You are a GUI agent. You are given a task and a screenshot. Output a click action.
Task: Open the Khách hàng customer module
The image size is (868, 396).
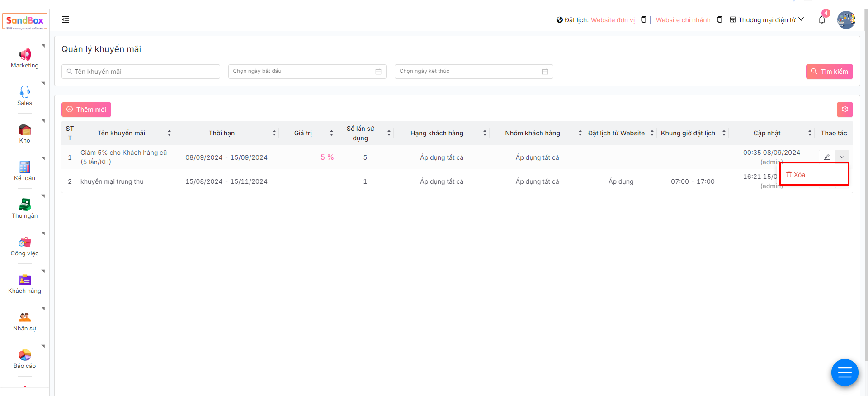(x=24, y=280)
